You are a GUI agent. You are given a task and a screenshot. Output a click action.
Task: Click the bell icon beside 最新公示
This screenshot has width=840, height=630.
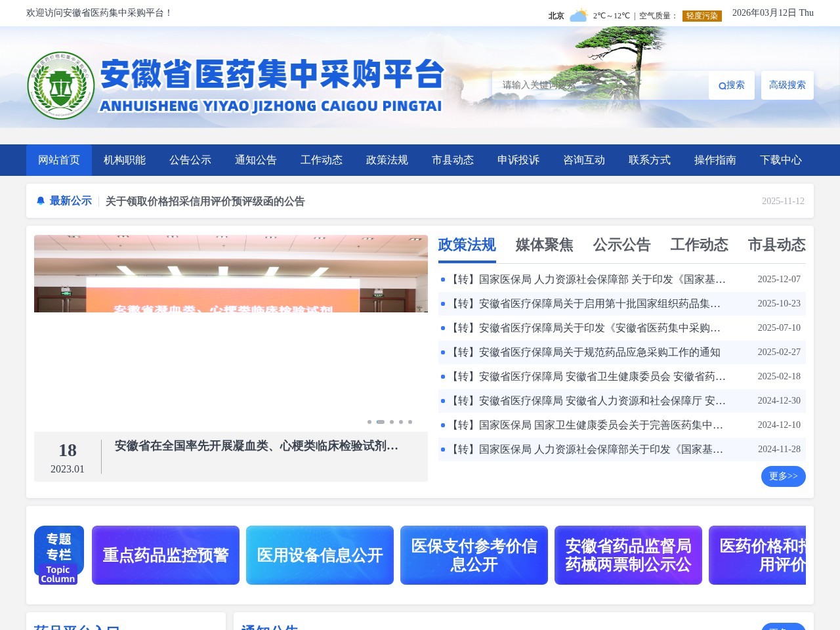[41, 200]
